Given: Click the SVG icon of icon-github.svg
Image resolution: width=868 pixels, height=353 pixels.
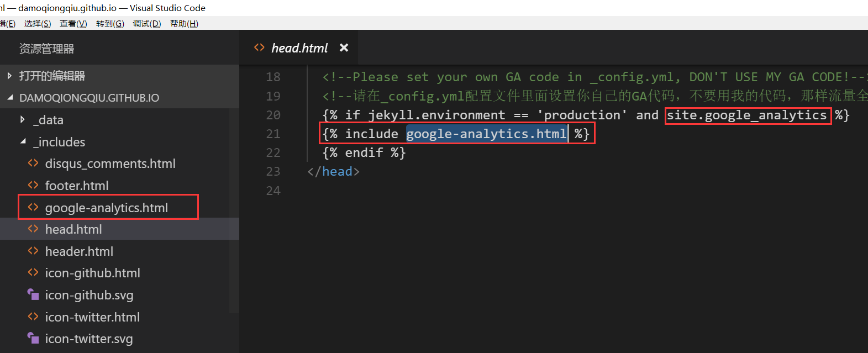Looking at the screenshot, I should (33, 294).
